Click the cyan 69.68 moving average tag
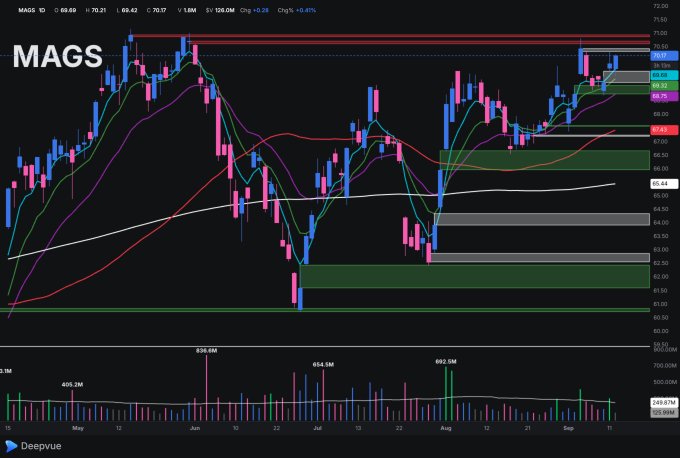680x458 pixels. point(664,75)
